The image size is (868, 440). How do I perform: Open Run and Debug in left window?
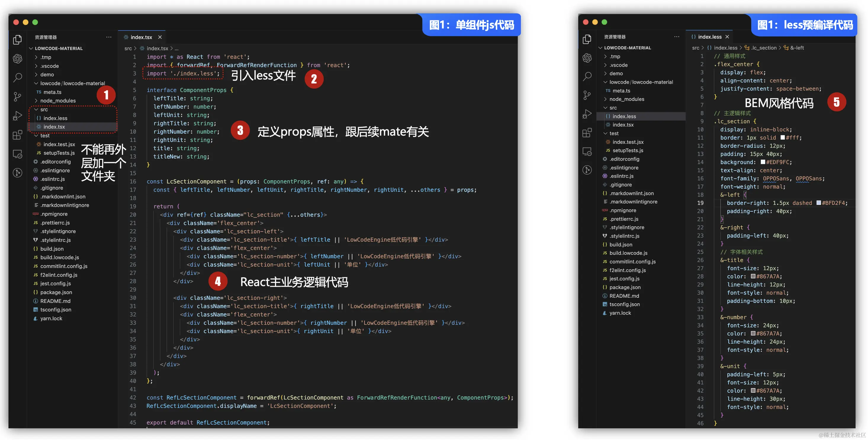[x=17, y=116]
